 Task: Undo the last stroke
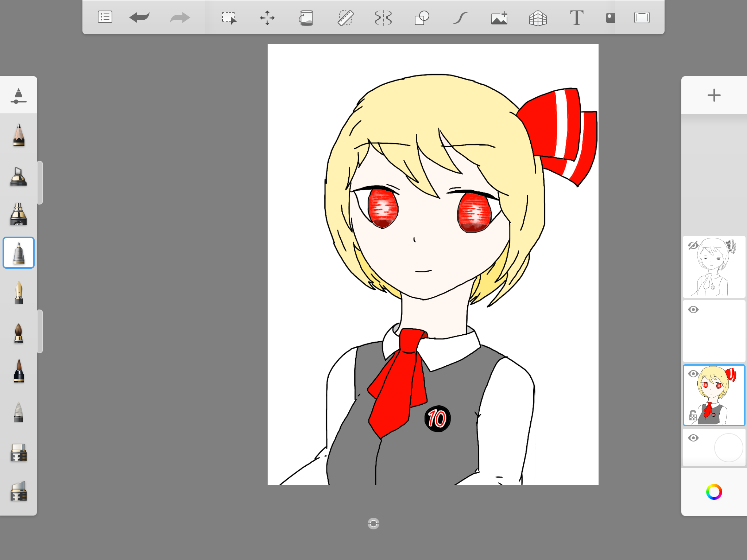(x=139, y=17)
